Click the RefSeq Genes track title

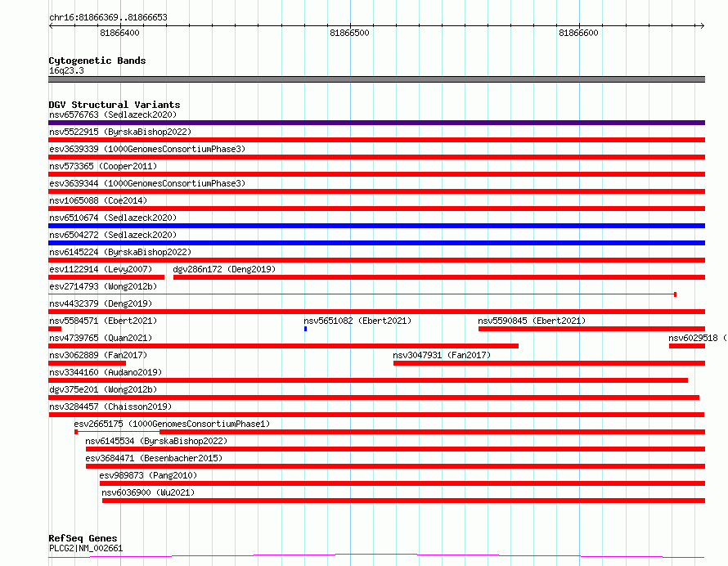coord(83,538)
